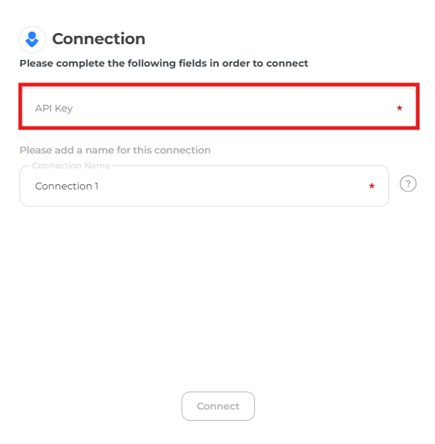Click the word "Connect" inside the bottom button
This screenshot has width=435, height=444.
click(x=218, y=406)
